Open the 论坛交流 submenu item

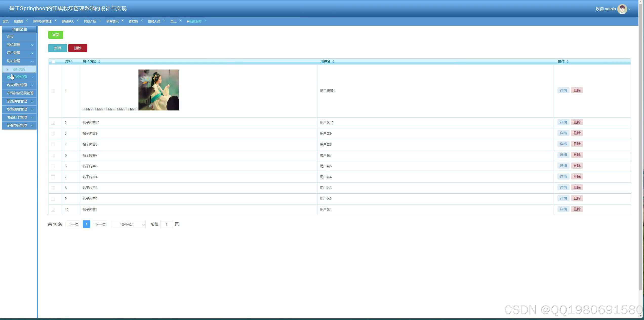click(x=19, y=69)
